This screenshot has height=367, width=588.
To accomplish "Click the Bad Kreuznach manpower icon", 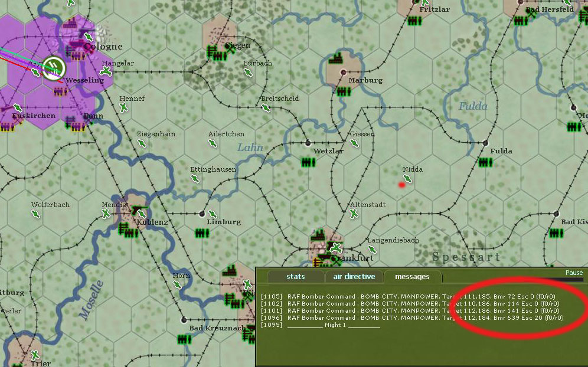I will [x=184, y=339].
